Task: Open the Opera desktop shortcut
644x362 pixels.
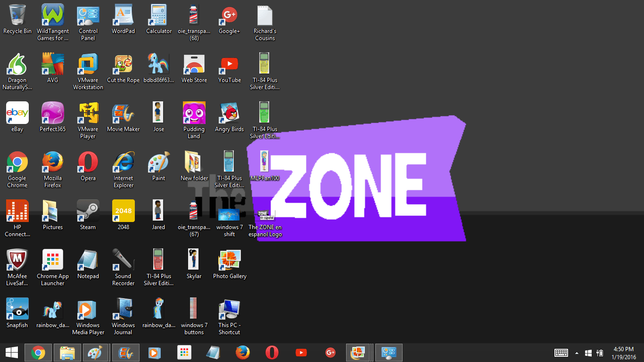Action: 88,166
